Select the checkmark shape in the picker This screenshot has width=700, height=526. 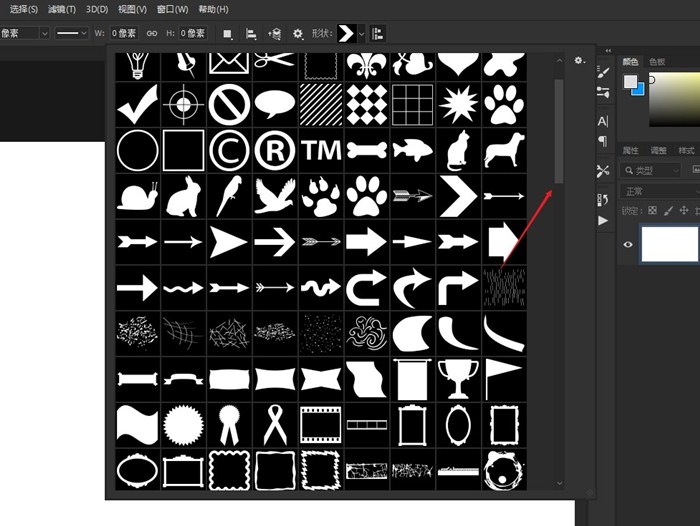tap(138, 102)
